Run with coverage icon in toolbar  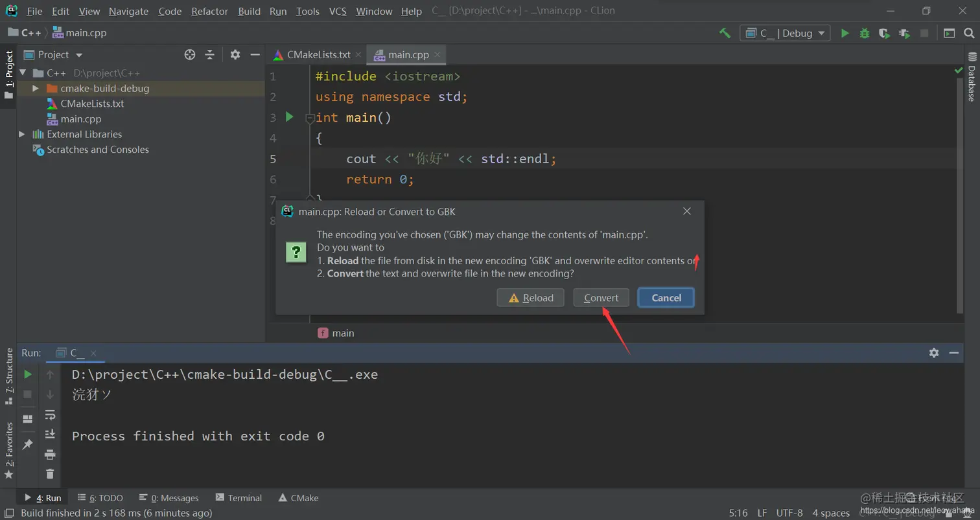[884, 33]
